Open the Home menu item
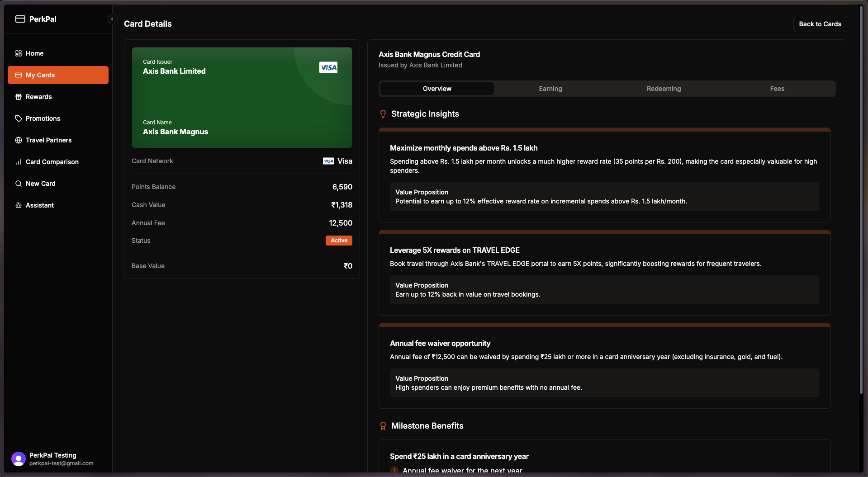868x477 pixels. [58, 53]
